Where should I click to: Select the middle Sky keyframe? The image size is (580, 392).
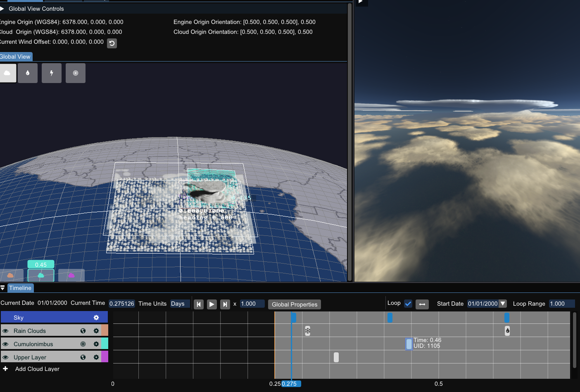tap(390, 317)
